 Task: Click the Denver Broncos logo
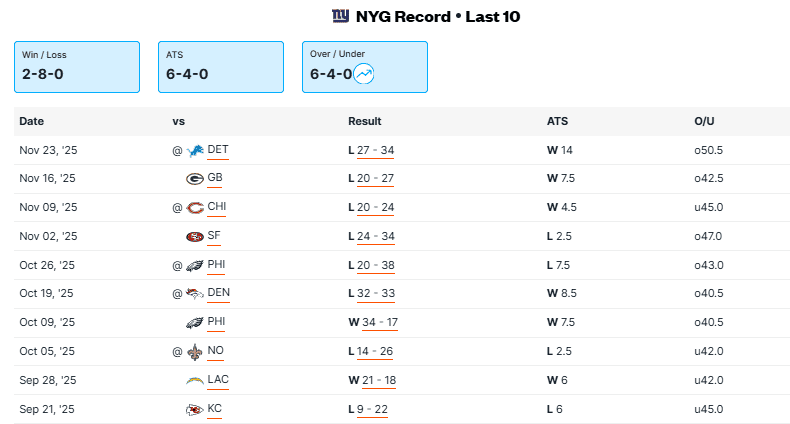tap(195, 294)
